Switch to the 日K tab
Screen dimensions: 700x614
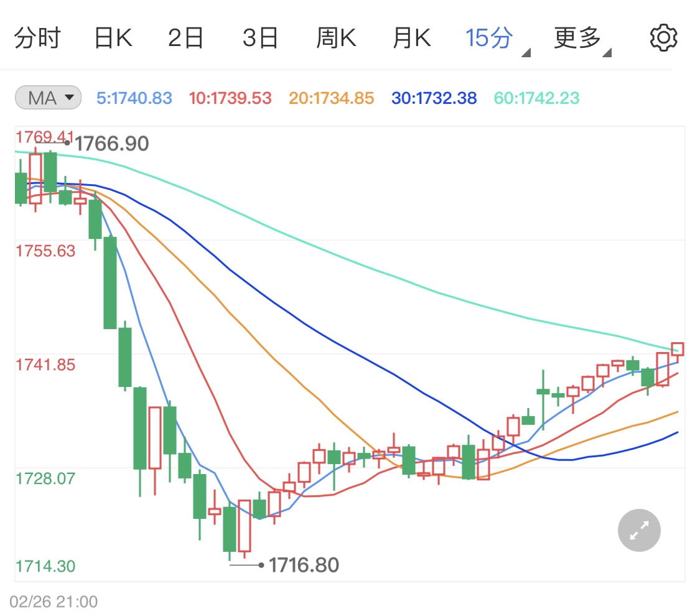pos(113,38)
